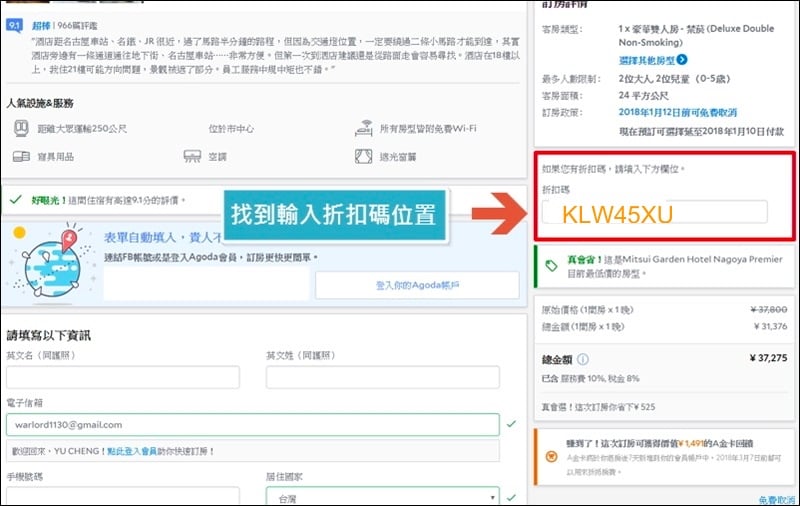Click the 9.1 review score badge
Viewport: 800px width, 506px height.
14,26
